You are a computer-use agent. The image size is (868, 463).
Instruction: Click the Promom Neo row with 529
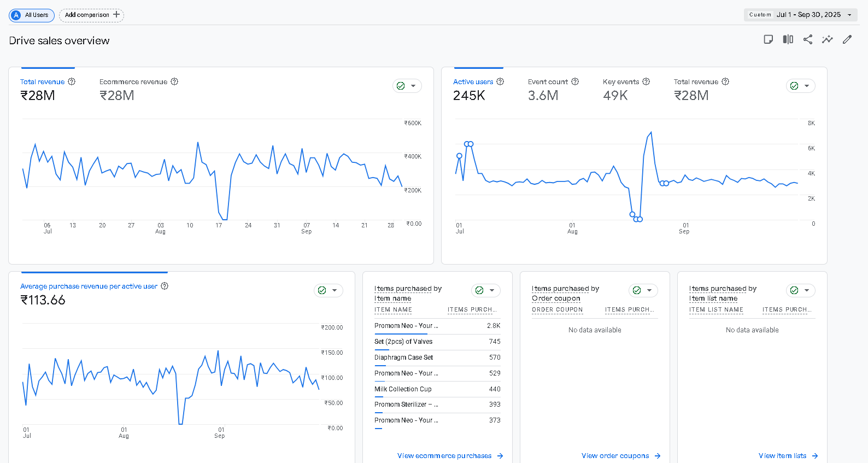pos(437,373)
